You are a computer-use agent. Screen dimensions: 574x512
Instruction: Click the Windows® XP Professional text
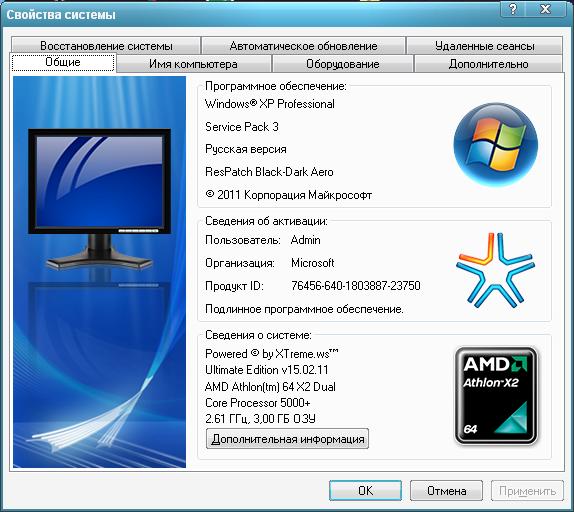(x=270, y=104)
